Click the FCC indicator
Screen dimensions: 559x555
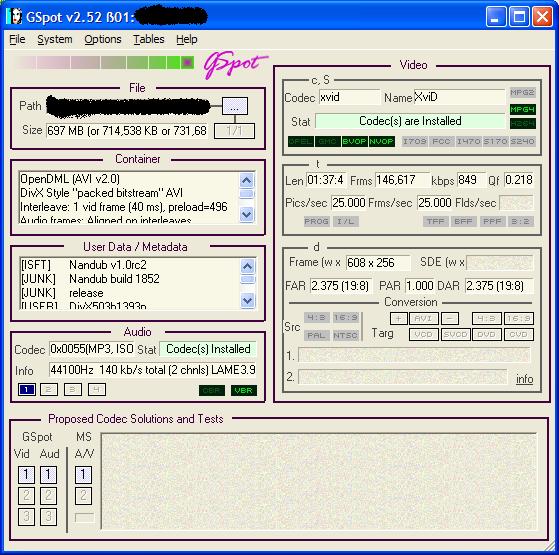[x=441, y=142]
